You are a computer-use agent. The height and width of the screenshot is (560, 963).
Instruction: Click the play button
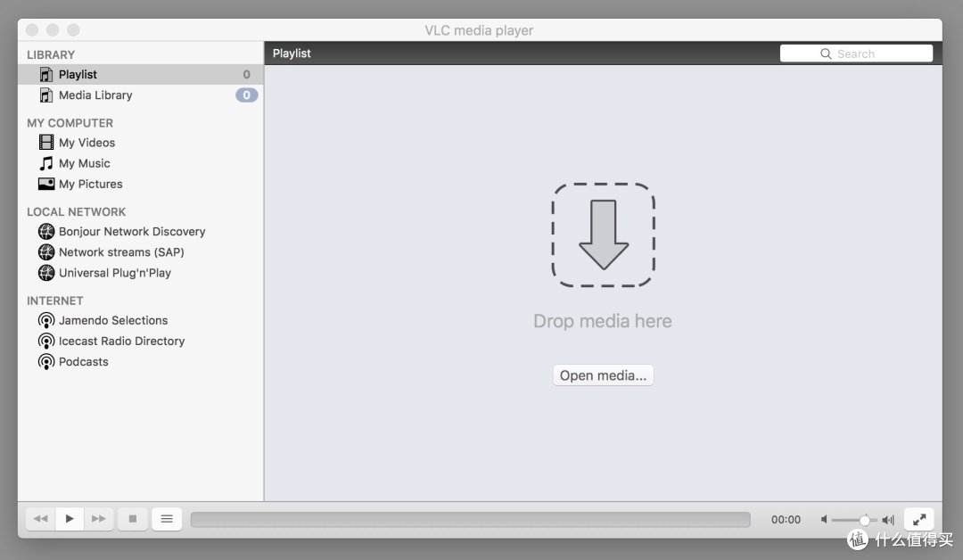pyautogui.click(x=70, y=519)
